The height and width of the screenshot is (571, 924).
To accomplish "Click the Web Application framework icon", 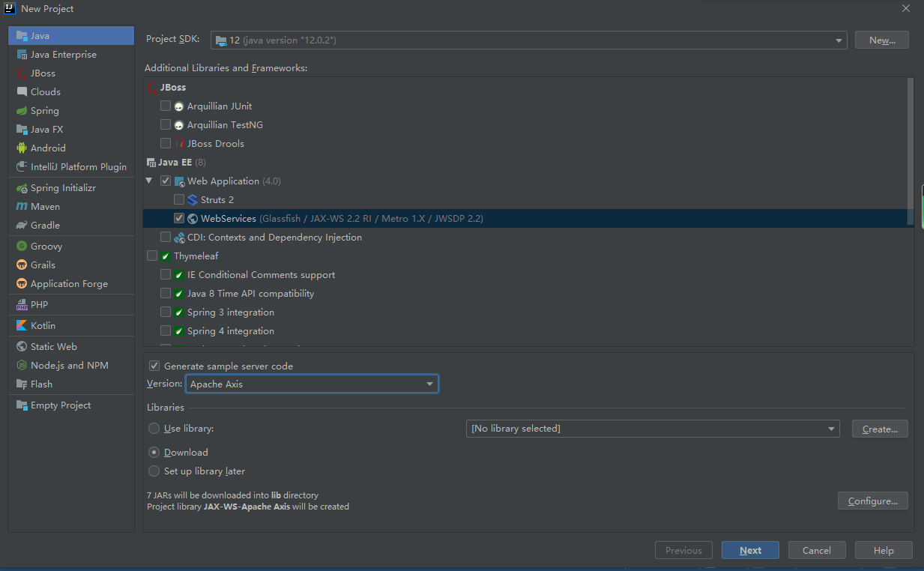I will 179,181.
